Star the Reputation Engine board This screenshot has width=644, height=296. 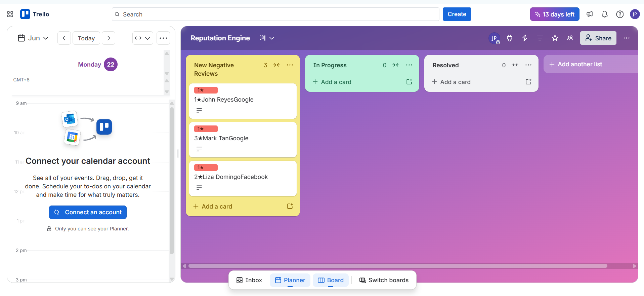[x=555, y=38]
